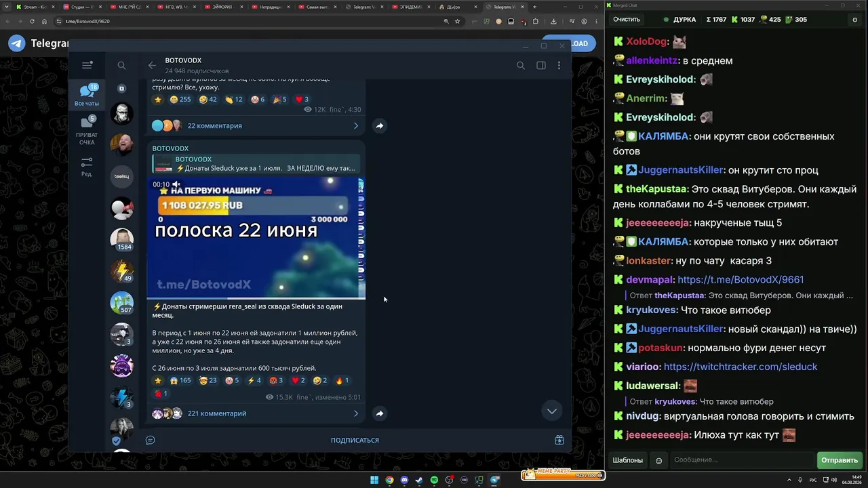Click Отправить to send the message
The width and height of the screenshot is (868, 488).
pyautogui.click(x=840, y=460)
